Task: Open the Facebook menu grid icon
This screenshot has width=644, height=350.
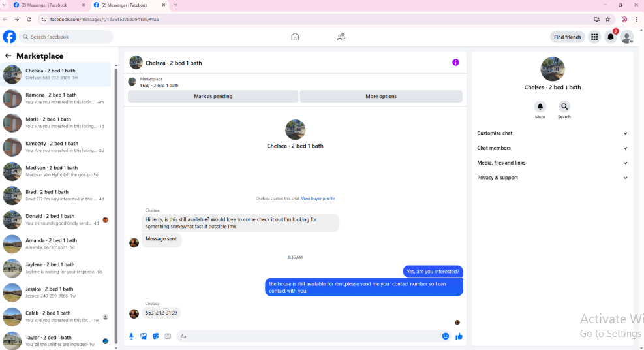Action: 594,37
